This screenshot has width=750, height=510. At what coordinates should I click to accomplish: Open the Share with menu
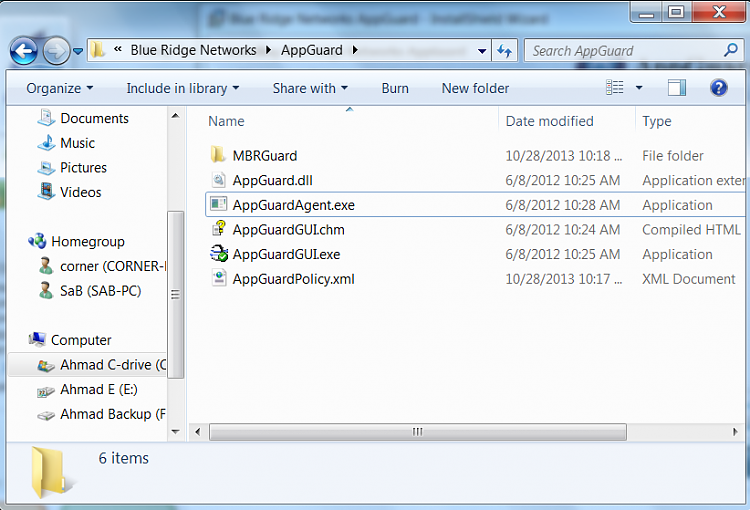pos(310,89)
